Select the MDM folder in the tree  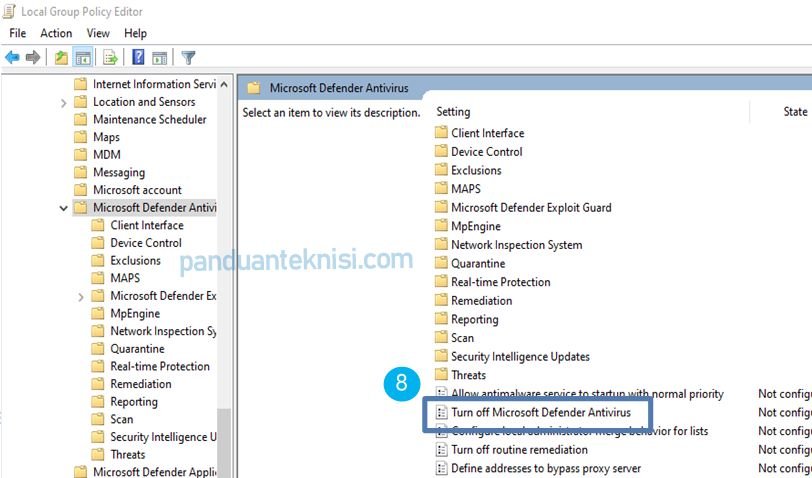point(107,154)
